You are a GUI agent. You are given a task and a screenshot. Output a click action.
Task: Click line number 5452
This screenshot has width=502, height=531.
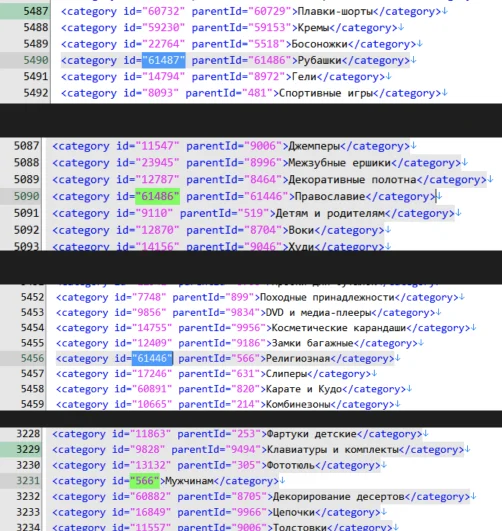pyautogui.click(x=33, y=297)
